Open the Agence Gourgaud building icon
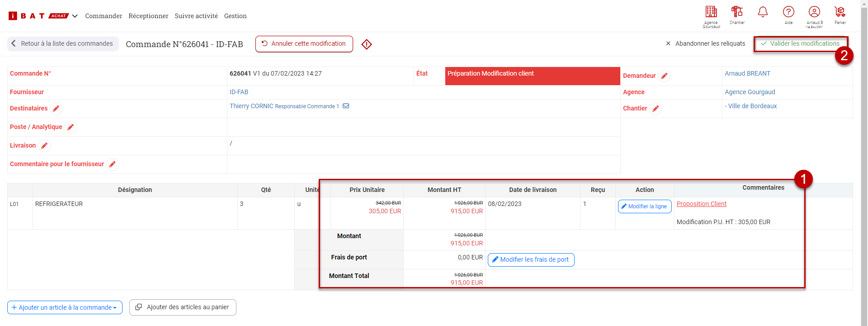The height and width of the screenshot is (326, 868). tap(711, 12)
